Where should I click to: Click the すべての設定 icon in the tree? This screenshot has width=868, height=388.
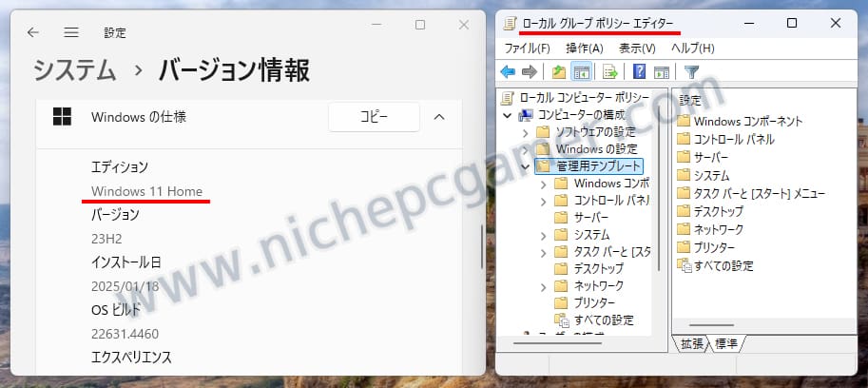pos(562,320)
